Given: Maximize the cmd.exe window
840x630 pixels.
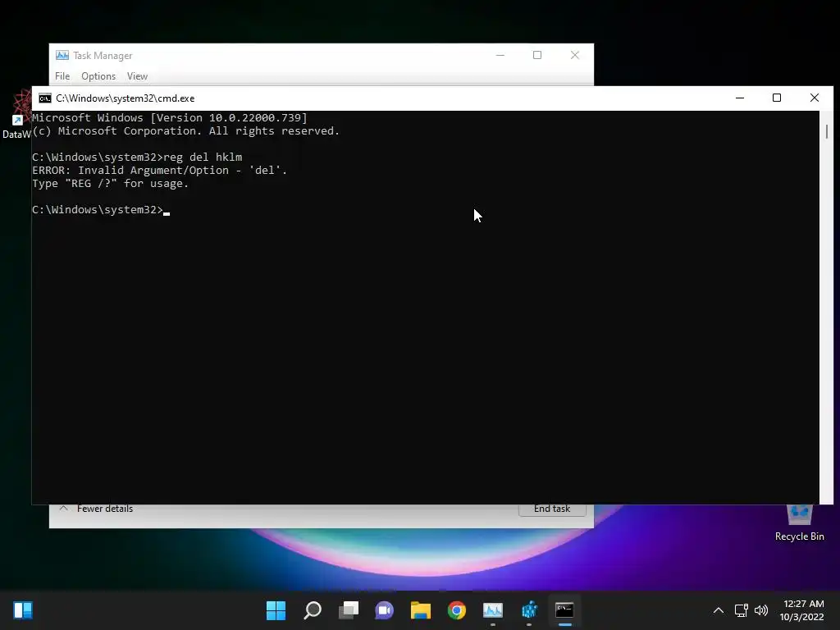Looking at the screenshot, I should coord(777,98).
